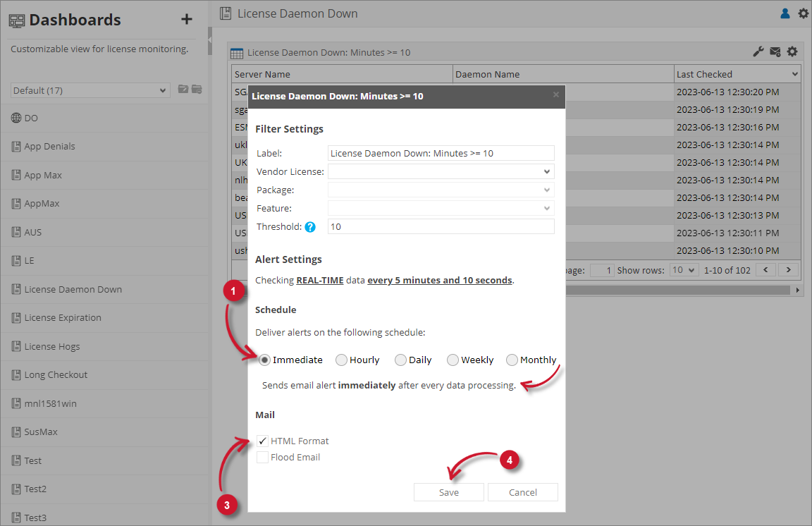Click the table horizontal scrollbar
This screenshot has width=812, height=526.
click(x=677, y=290)
